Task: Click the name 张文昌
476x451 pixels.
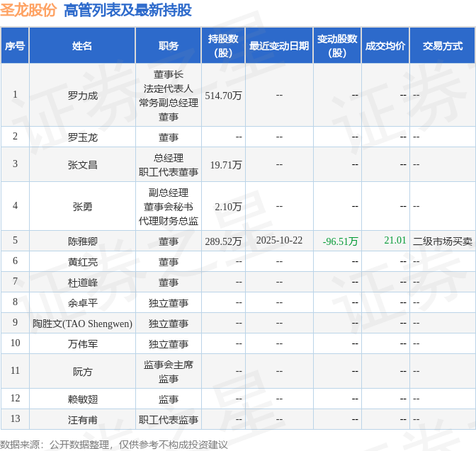Action: [x=83, y=165]
